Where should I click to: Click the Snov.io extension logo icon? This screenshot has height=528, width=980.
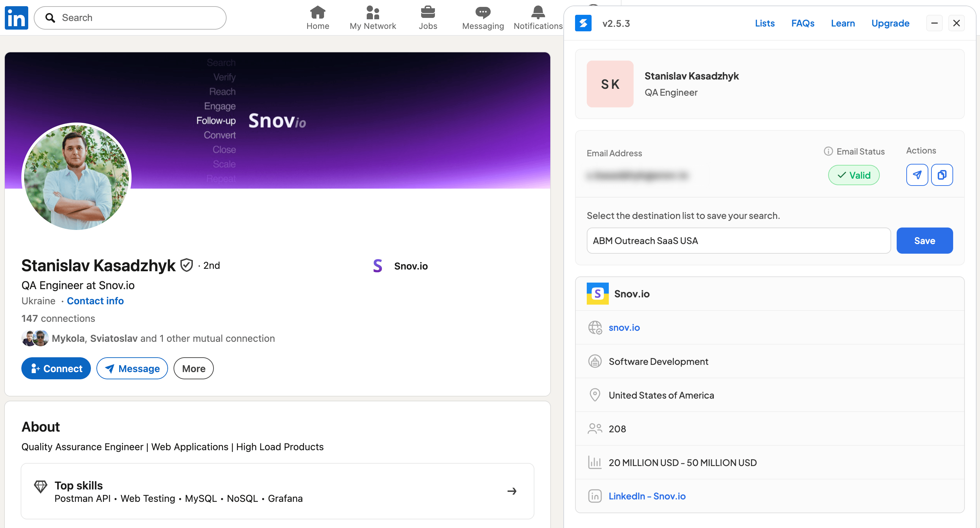[583, 23]
